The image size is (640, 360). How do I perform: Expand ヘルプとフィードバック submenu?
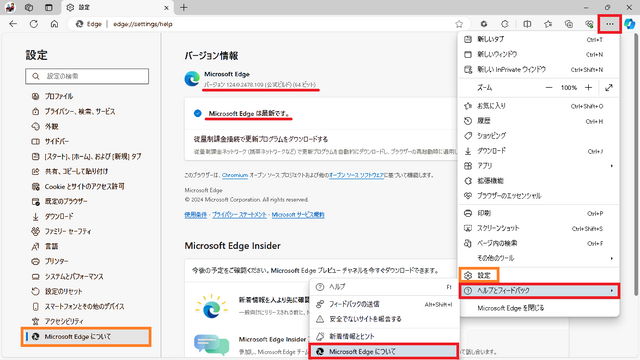pos(539,291)
